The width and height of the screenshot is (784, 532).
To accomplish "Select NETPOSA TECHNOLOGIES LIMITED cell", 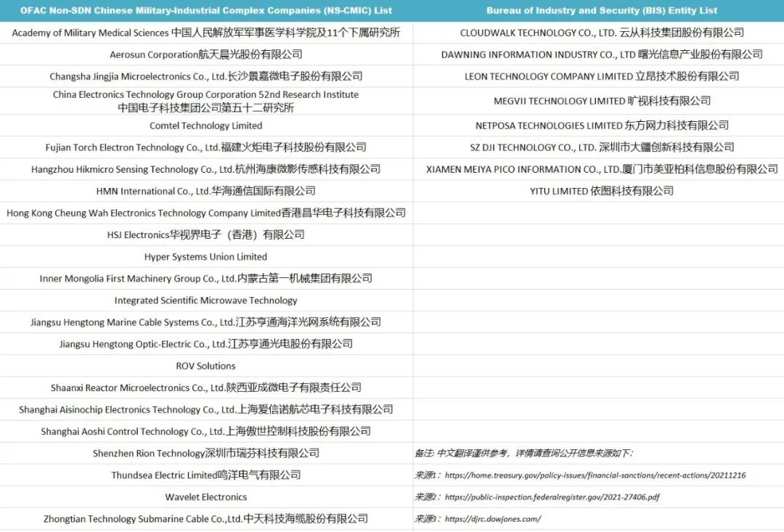I will coord(599,126).
